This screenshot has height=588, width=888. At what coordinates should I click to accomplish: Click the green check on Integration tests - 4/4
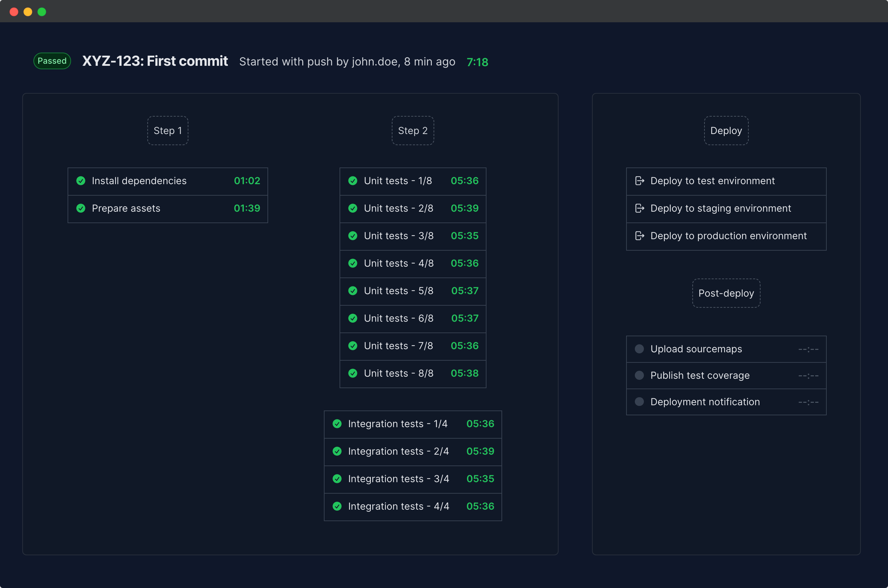(x=337, y=506)
